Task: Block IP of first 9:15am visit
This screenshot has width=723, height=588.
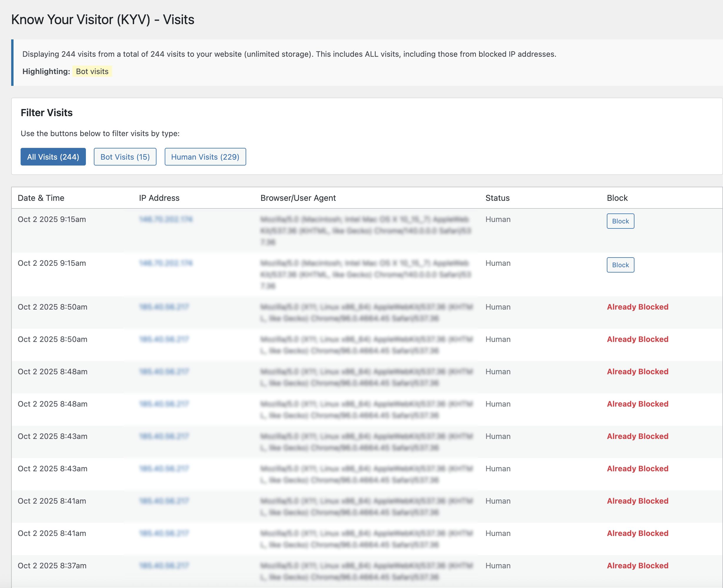Action: [620, 221]
